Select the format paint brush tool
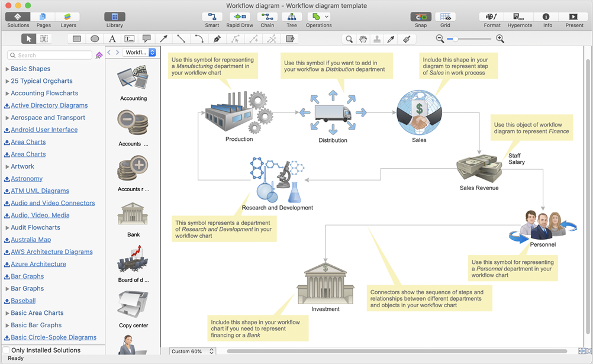Viewport: 593px width, 364px height. pos(407,39)
